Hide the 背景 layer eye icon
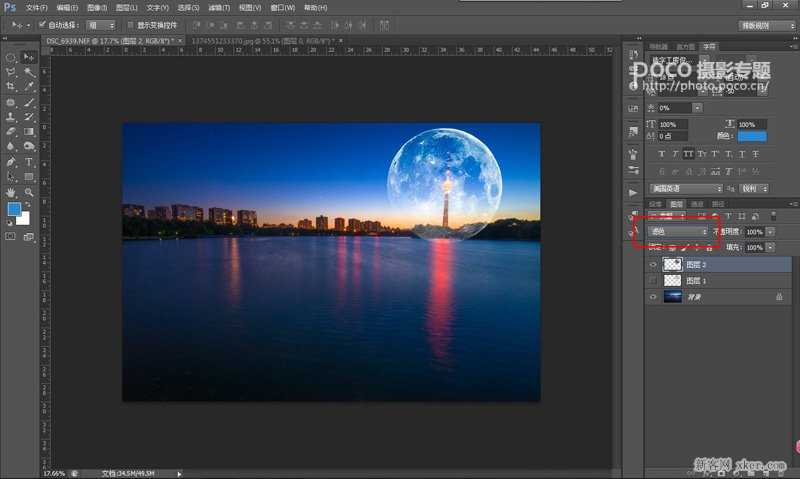Screen dimensions: 800x479 [x=653, y=297]
